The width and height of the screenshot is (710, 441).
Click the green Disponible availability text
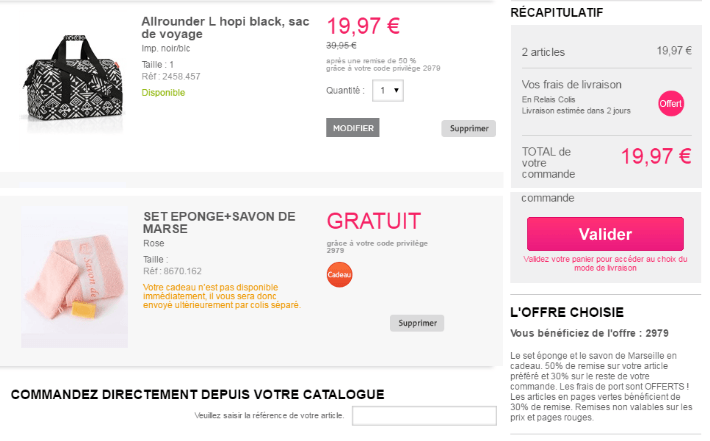[x=163, y=92]
